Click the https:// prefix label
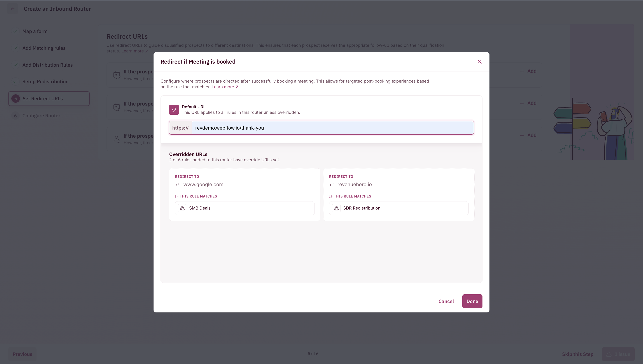Image resolution: width=643 pixels, height=364 pixels. tap(180, 128)
